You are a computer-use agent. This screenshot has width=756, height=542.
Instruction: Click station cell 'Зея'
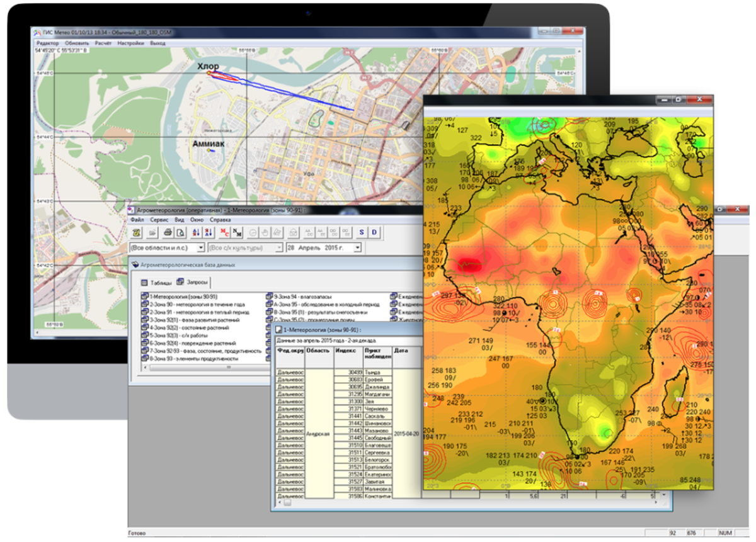click(x=377, y=401)
